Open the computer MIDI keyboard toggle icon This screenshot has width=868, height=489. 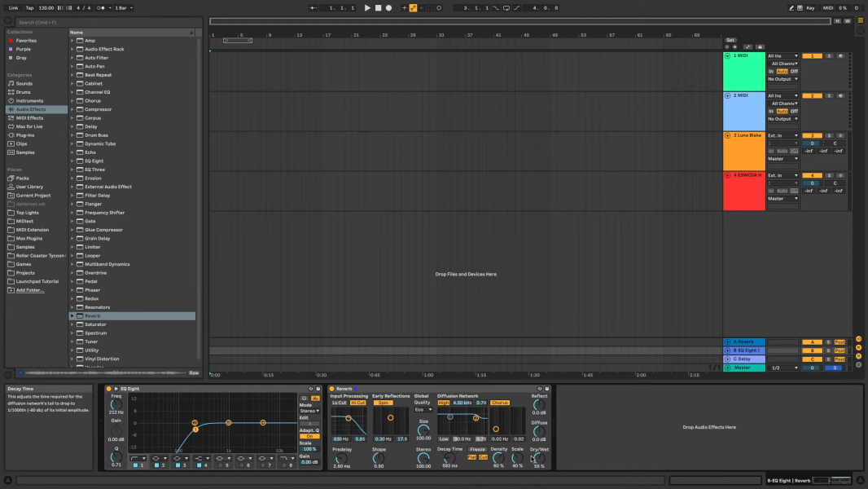click(800, 8)
